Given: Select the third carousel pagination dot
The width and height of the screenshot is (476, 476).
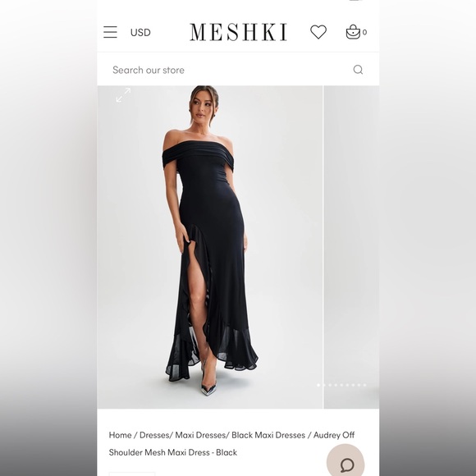Looking at the screenshot, I should click(x=330, y=385).
